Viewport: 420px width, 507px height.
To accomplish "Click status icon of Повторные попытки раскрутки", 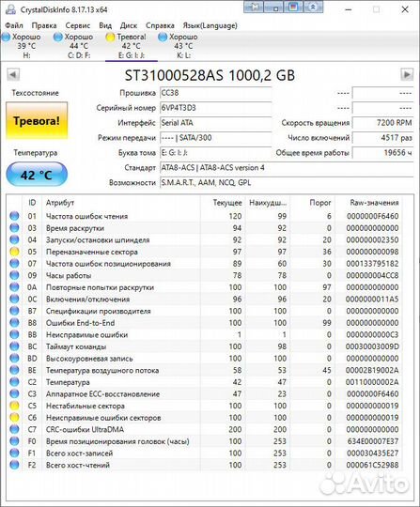I will tap(14, 287).
